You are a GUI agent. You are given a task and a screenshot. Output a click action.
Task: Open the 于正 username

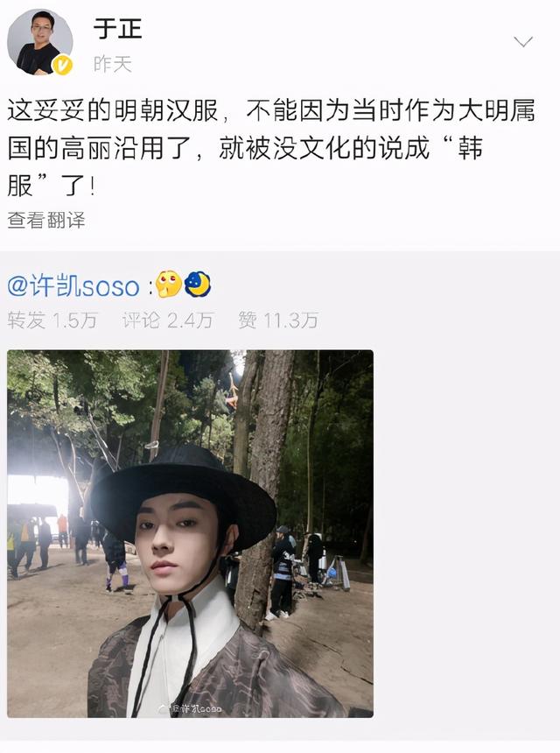(x=117, y=28)
